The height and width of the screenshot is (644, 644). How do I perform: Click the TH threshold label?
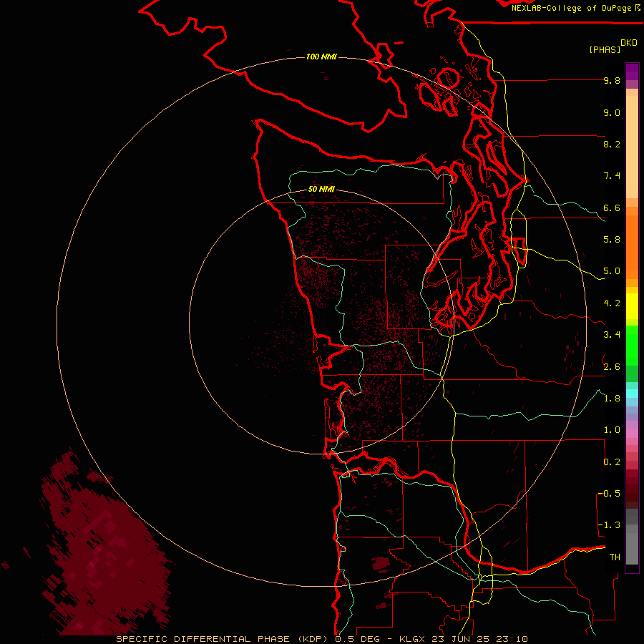click(x=615, y=557)
